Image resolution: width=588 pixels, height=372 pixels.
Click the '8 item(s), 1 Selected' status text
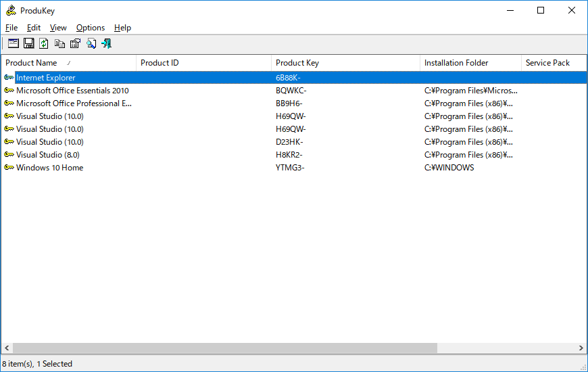37,364
